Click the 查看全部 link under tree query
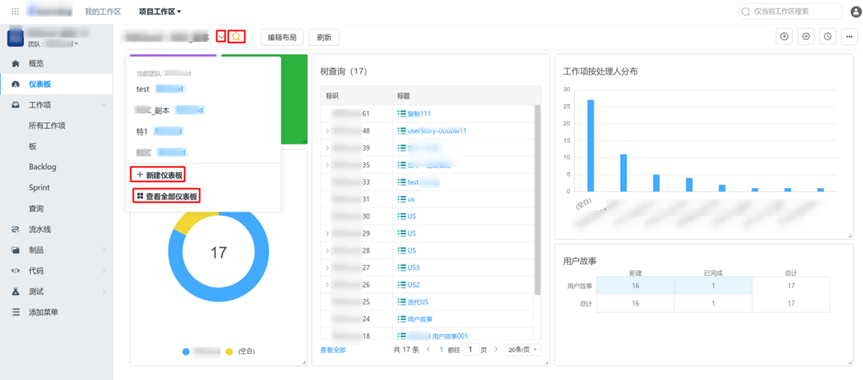Screen dimensions: 863x380 tap(333, 349)
